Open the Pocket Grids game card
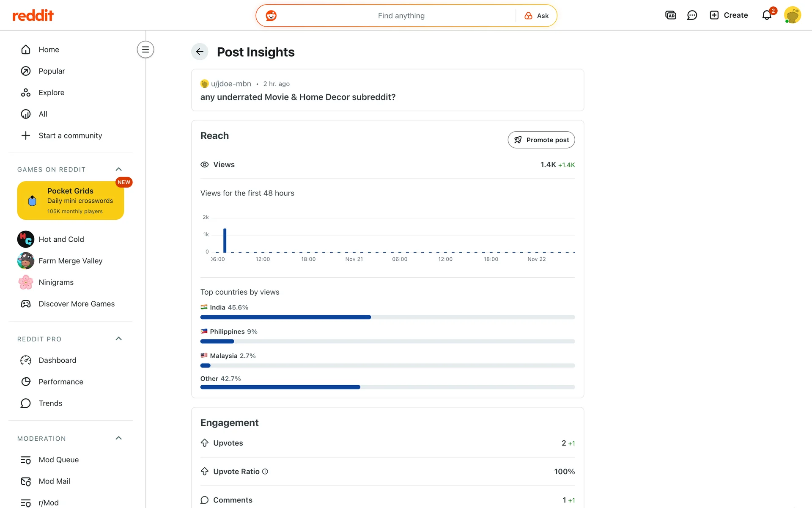The height and width of the screenshot is (508, 812). click(71, 200)
